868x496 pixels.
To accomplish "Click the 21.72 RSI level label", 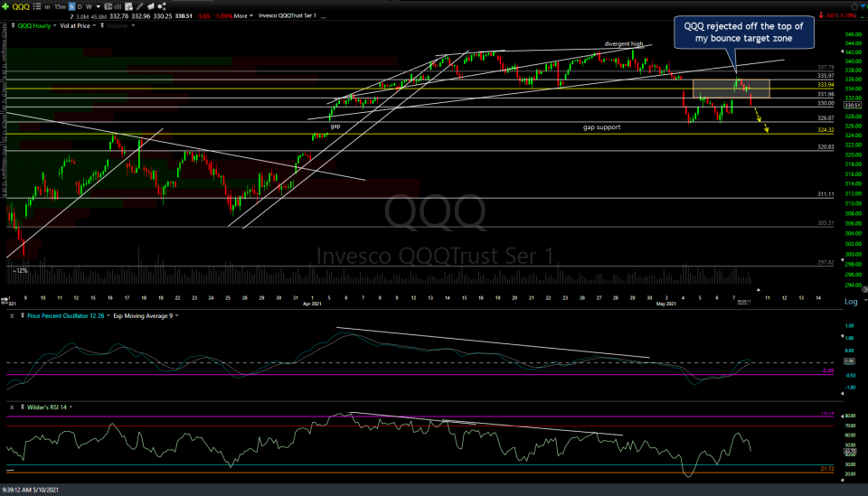I will pos(827,469).
